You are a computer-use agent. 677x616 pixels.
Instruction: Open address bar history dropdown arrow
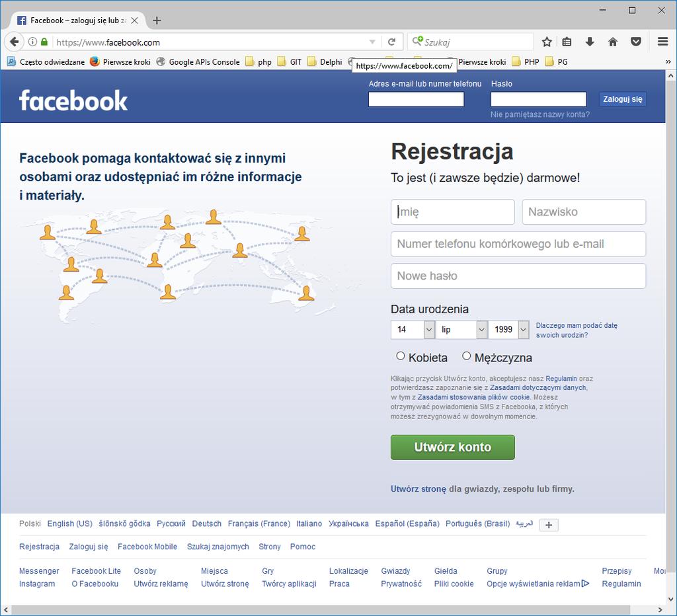coord(372,42)
